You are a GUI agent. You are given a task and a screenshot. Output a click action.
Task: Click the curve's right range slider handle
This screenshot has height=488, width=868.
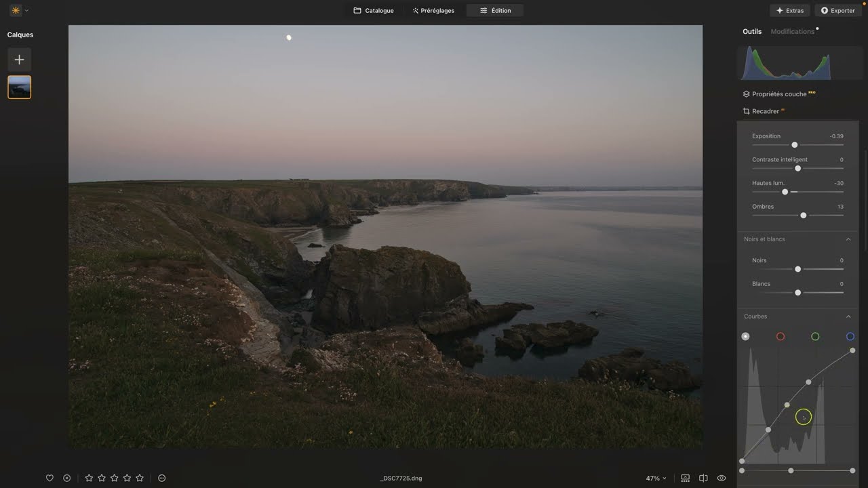852,470
